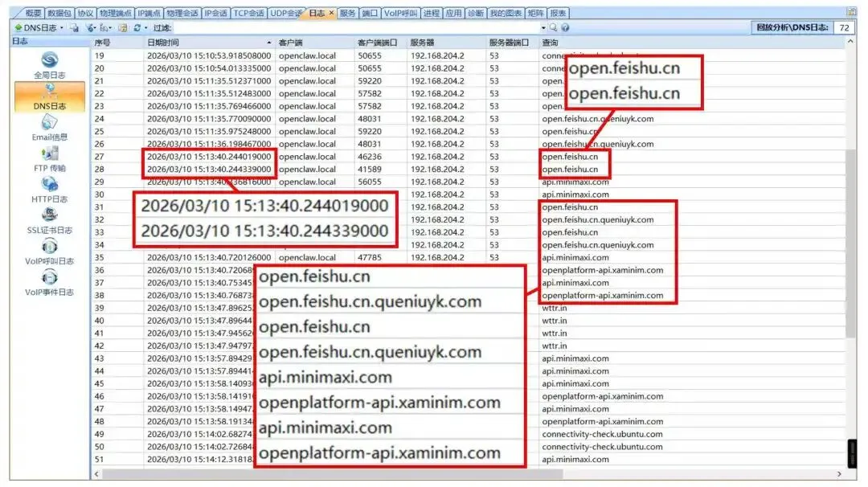
Task: Click the horizontal scrollbar right arrow
Action: [839, 474]
